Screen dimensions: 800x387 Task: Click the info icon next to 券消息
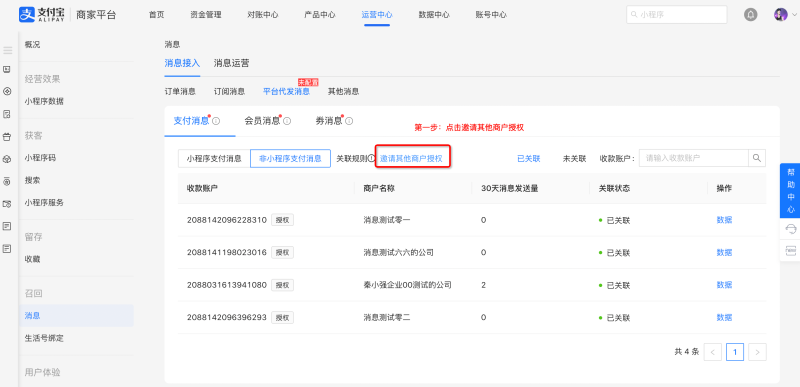tap(349, 121)
